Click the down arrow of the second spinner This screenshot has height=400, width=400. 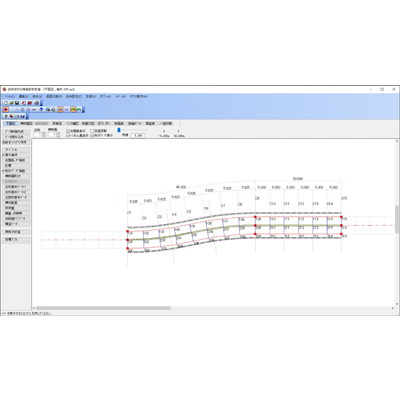[59, 136]
